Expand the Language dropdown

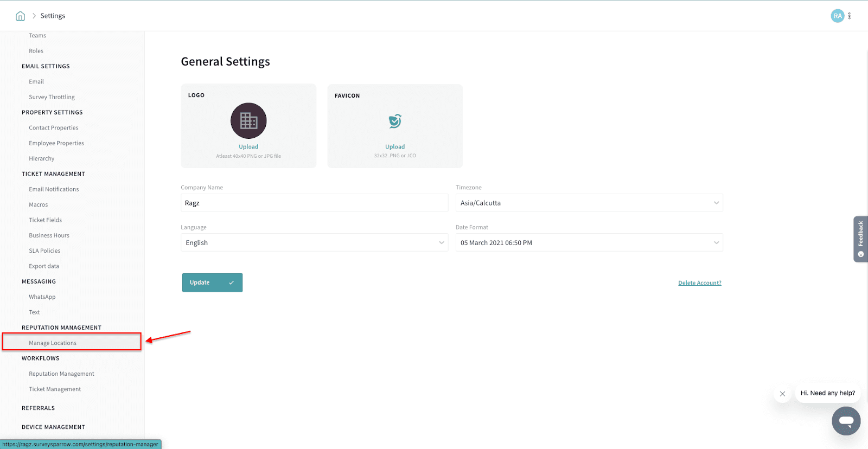point(314,243)
